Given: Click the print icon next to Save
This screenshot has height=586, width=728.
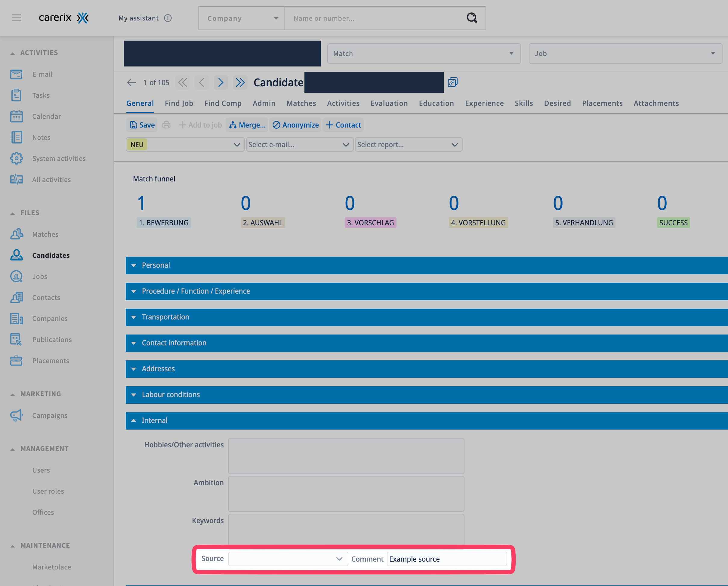Looking at the screenshot, I should click(x=166, y=125).
